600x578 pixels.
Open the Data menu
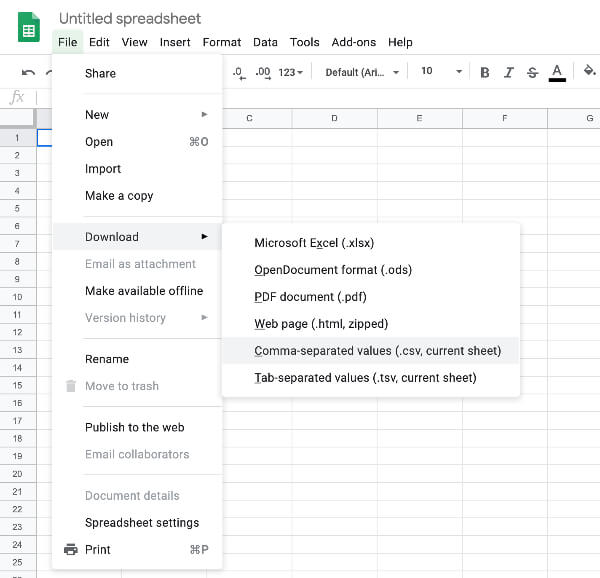coord(265,42)
